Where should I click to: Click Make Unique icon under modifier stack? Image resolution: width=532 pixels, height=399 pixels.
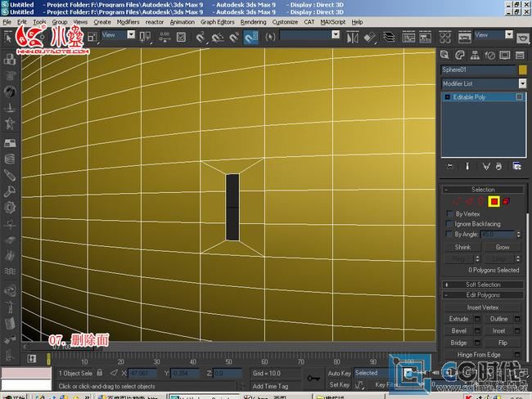pos(486,166)
